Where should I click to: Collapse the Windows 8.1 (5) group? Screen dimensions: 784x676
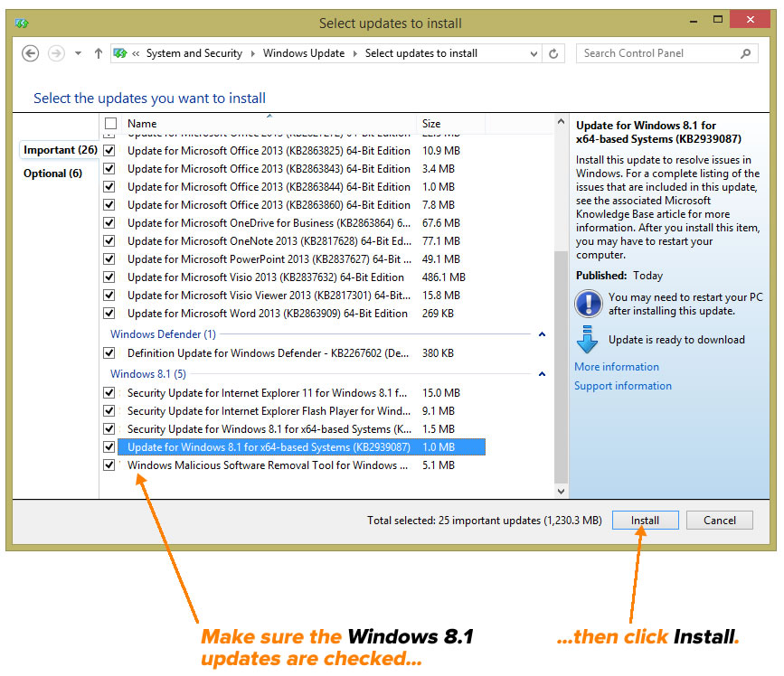(x=542, y=374)
